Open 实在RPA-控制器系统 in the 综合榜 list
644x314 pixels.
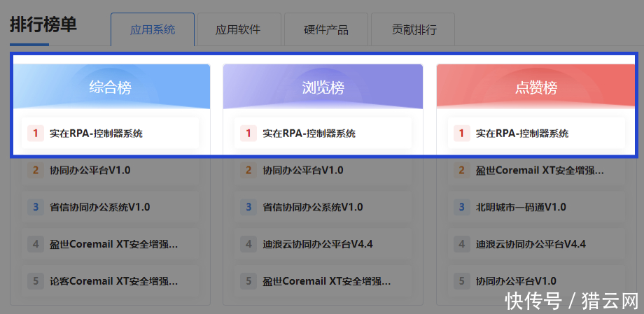(96, 133)
